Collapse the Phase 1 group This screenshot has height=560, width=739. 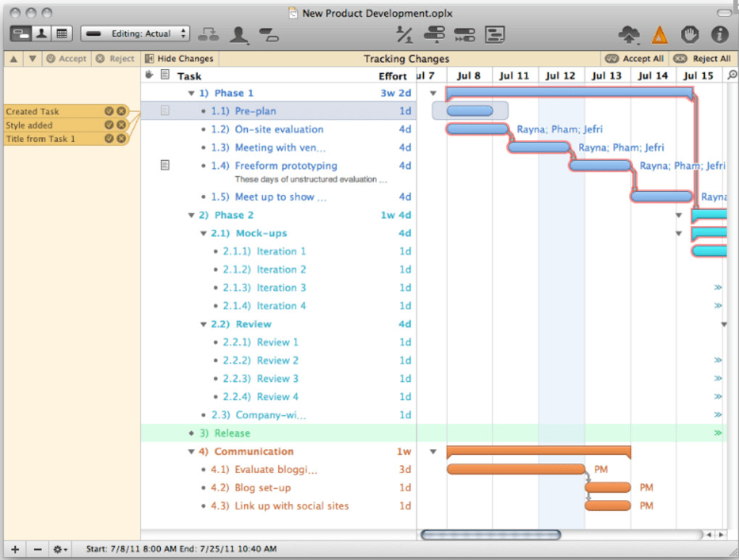[191, 93]
